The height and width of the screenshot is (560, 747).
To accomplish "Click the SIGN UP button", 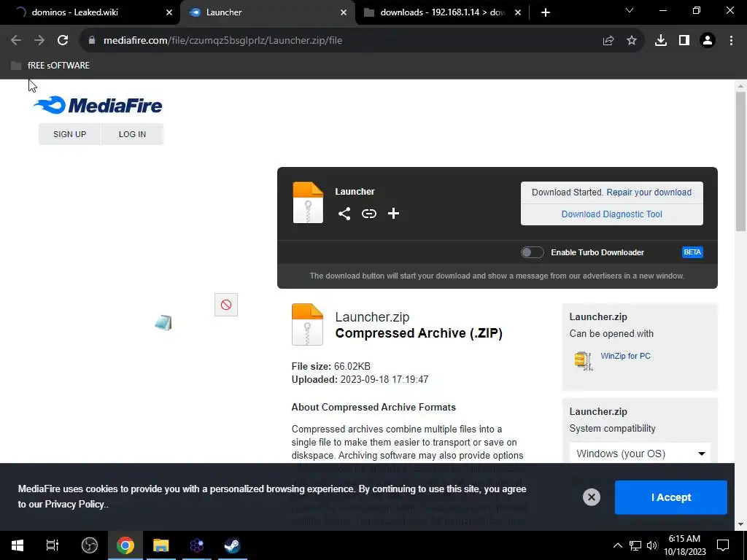I will point(69,134).
